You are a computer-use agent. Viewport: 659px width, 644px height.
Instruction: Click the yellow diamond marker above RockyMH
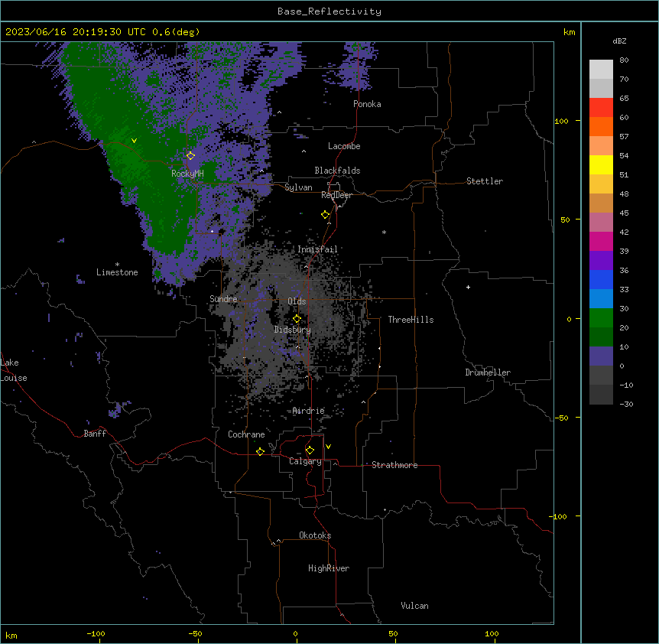[x=190, y=155]
